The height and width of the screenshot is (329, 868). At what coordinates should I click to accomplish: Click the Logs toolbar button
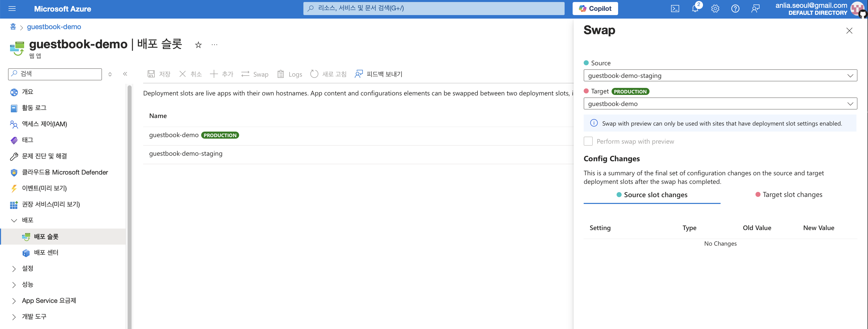tap(289, 74)
